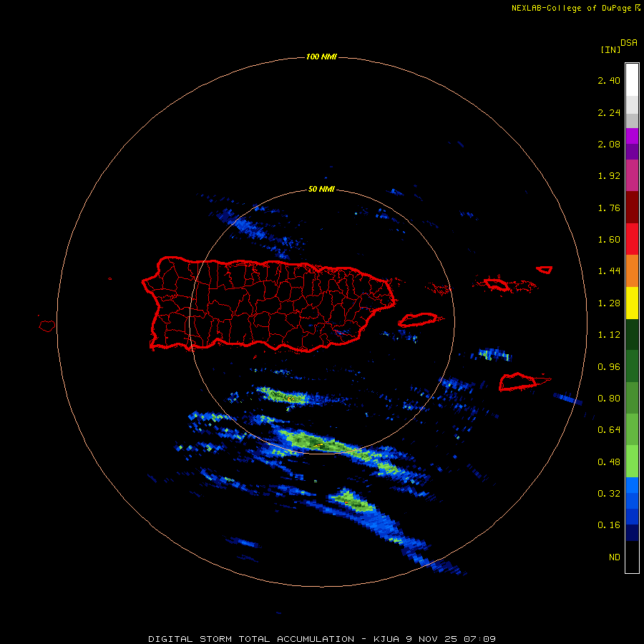This screenshot has width=644, height=644.
Task: Click the 2.40 scale value
Action: [x=609, y=80]
